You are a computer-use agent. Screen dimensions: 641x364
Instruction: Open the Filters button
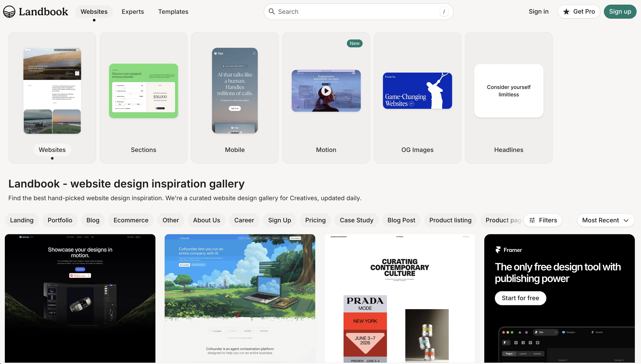pyautogui.click(x=543, y=220)
